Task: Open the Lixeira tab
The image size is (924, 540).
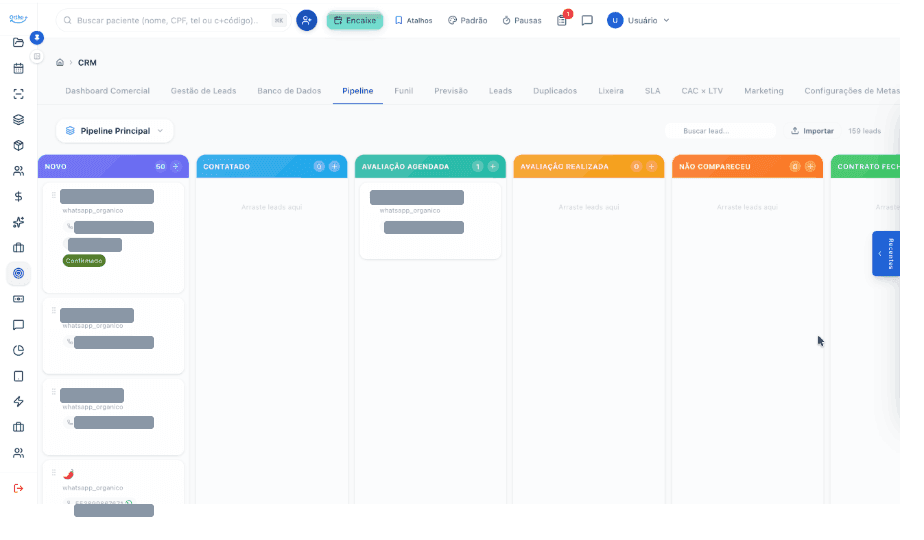Action: pos(610,91)
